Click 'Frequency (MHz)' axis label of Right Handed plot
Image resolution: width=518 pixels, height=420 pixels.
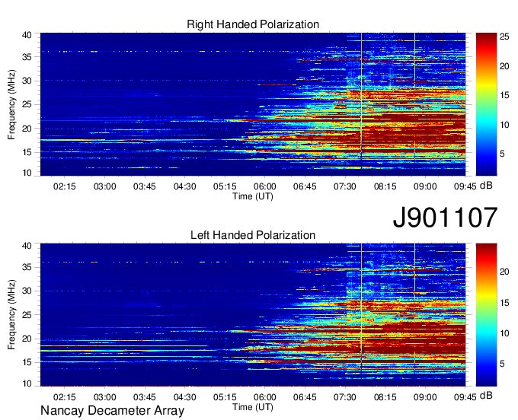11,104
